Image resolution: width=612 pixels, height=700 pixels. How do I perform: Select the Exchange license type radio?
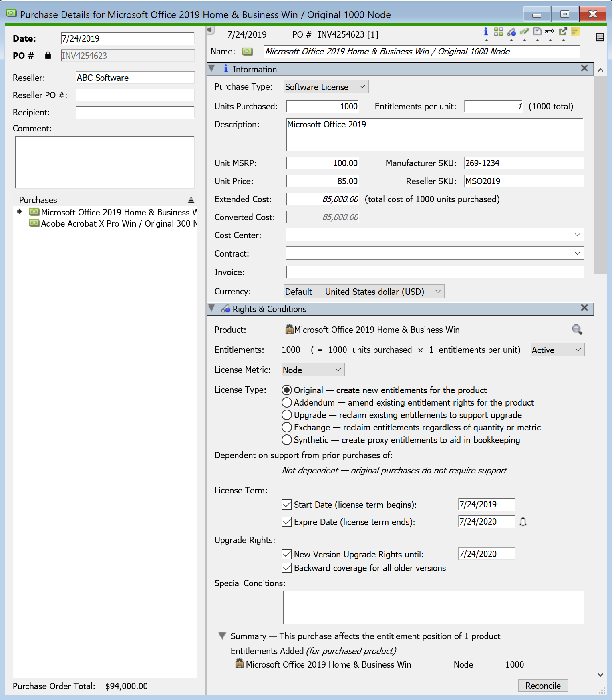pos(287,427)
